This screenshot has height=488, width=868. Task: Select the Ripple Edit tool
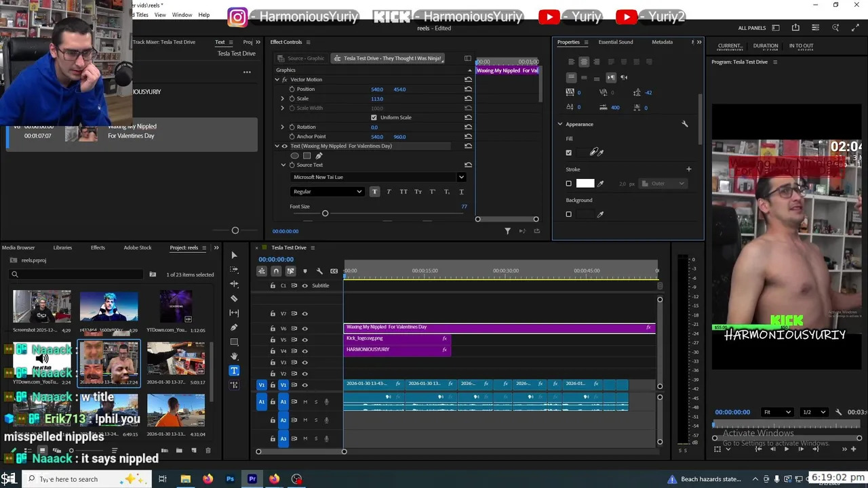(x=234, y=284)
